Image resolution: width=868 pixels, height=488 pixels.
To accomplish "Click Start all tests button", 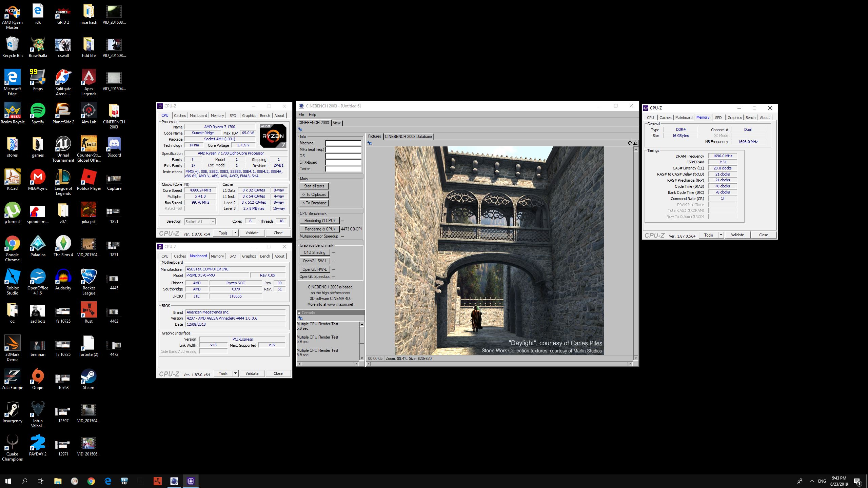I will [314, 186].
